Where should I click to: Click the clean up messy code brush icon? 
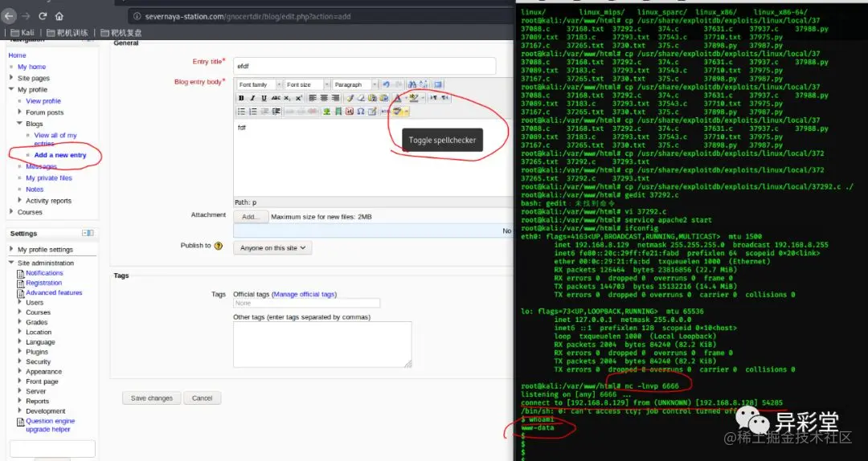350,98
